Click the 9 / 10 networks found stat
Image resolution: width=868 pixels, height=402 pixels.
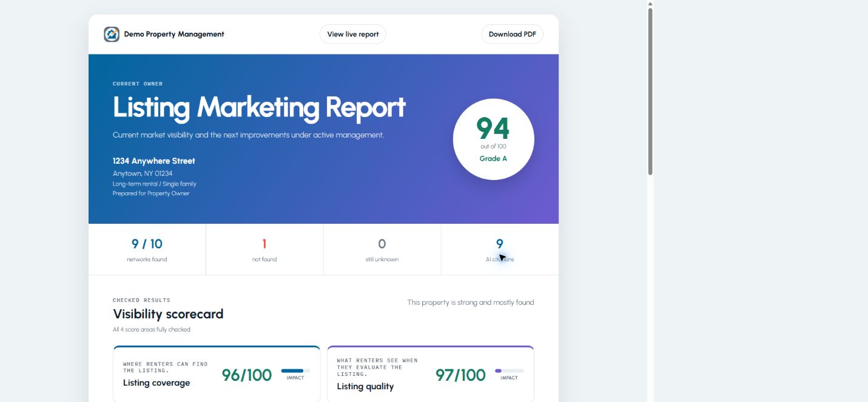tap(147, 250)
